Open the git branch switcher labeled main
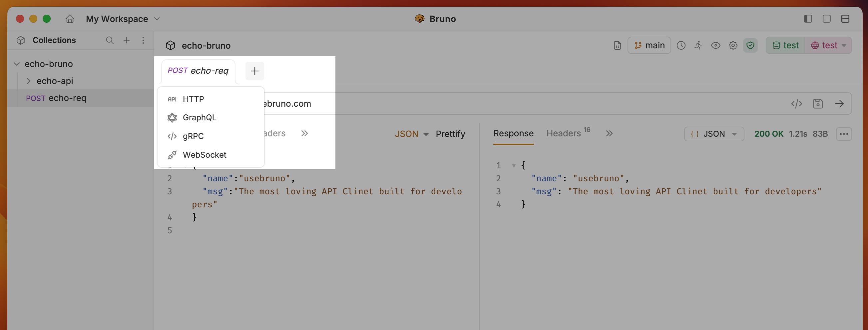The image size is (868, 330). [649, 45]
